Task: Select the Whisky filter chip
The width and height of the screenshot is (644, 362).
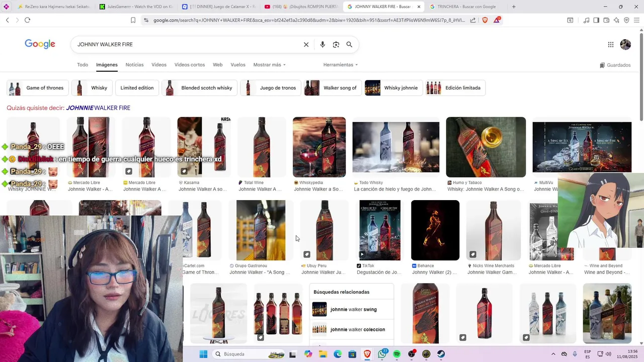Action: [92, 88]
